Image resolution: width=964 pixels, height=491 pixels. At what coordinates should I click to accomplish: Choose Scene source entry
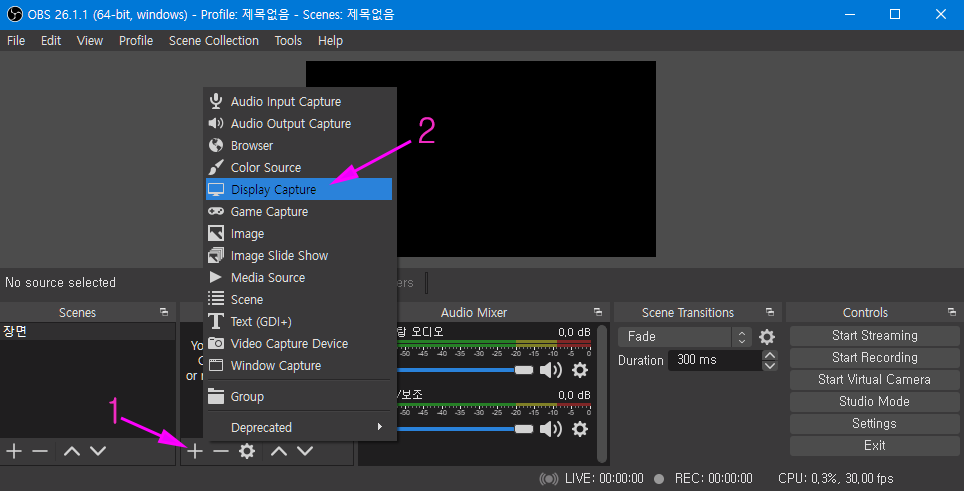click(x=299, y=299)
